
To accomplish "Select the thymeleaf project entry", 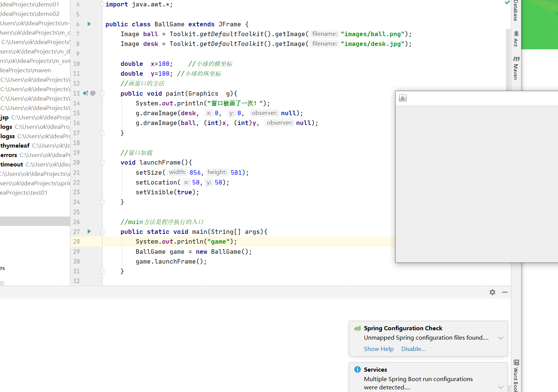I will point(35,146).
